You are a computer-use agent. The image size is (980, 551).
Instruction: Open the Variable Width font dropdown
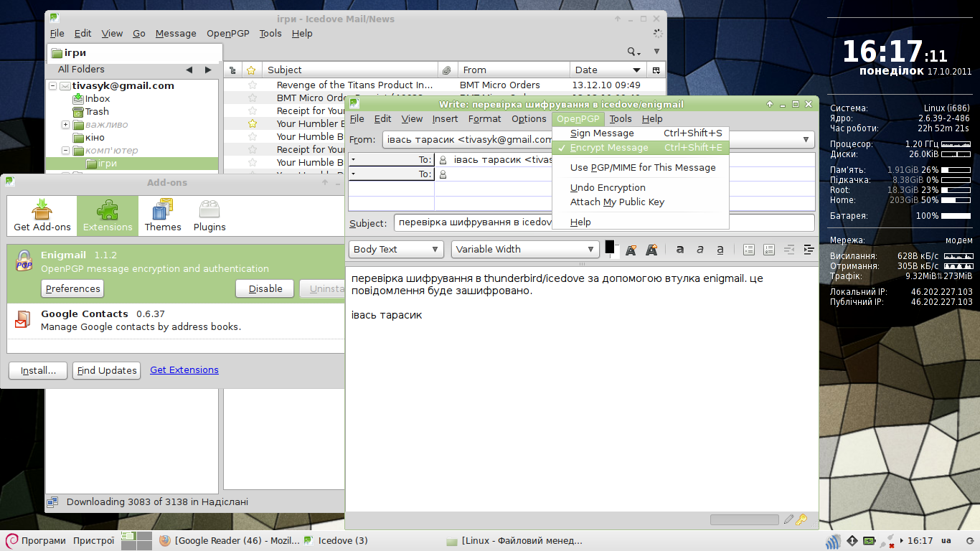coord(525,250)
